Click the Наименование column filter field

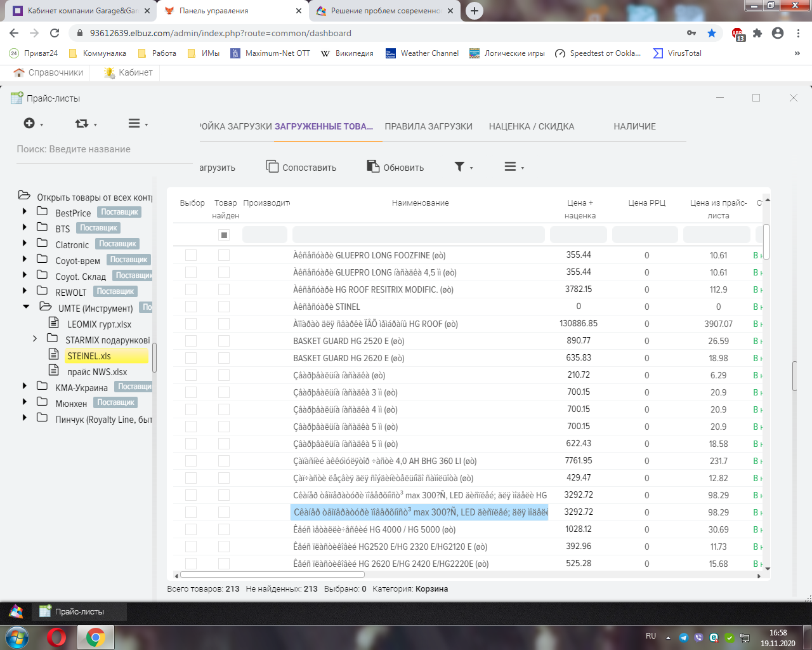click(x=419, y=234)
